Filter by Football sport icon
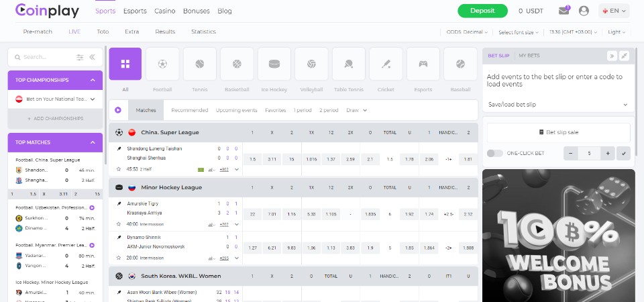644x302 pixels. click(x=162, y=64)
